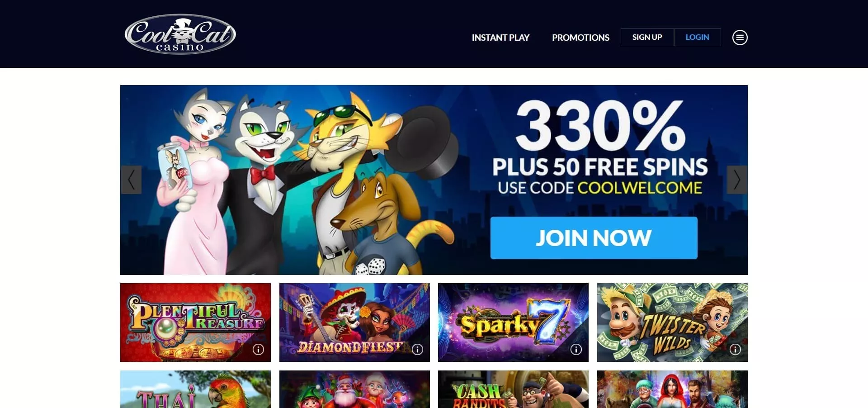
Task: Click the Join Now banner button
Action: tap(594, 238)
